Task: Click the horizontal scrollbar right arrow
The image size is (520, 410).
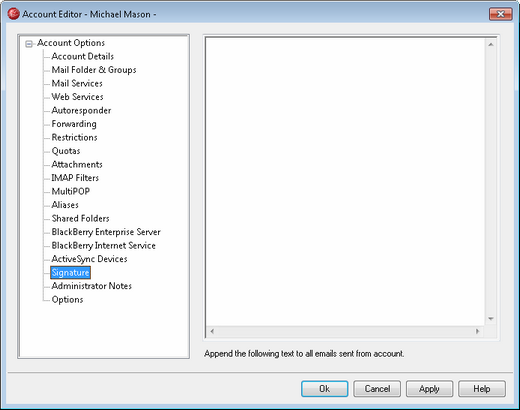Action: pos(477,331)
